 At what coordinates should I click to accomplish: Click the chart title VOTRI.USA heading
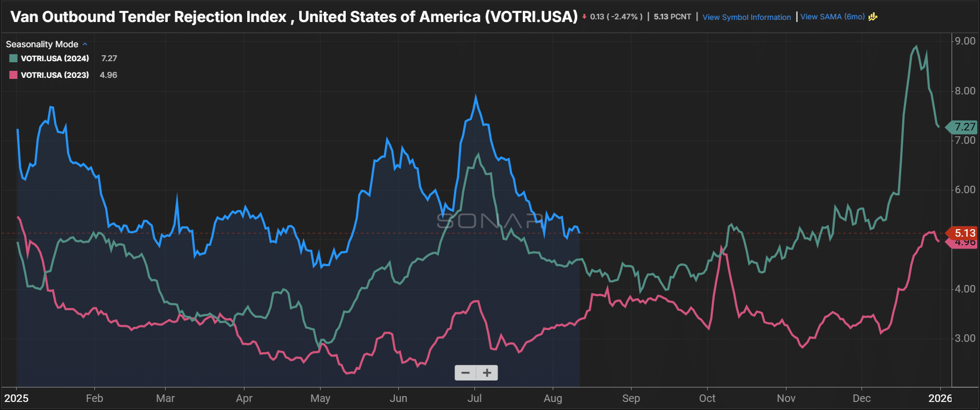tap(294, 17)
